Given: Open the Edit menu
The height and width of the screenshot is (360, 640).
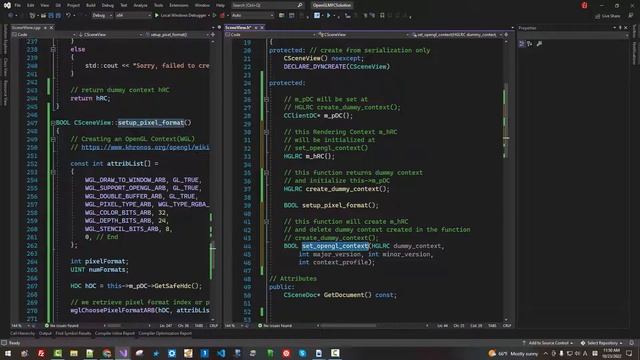Looking at the screenshot, I should pyautogui.click(x=31, y=5).
